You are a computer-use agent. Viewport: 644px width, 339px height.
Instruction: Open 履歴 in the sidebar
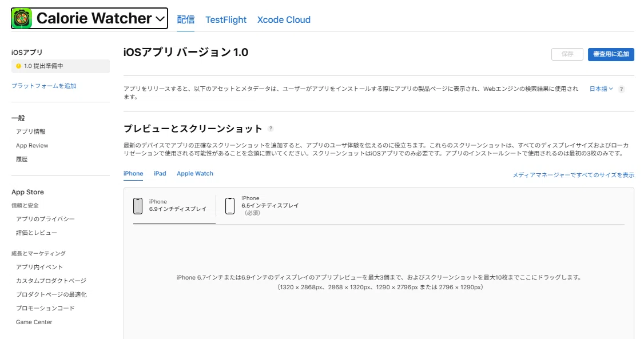click(22, 159)
